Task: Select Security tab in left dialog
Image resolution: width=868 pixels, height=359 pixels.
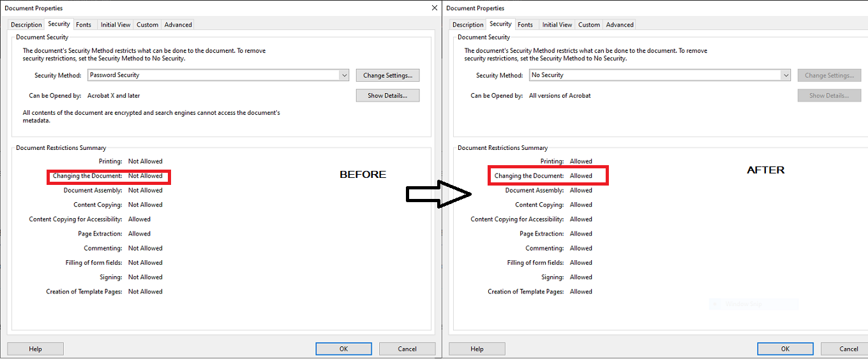Action: (x=59, y=24)
